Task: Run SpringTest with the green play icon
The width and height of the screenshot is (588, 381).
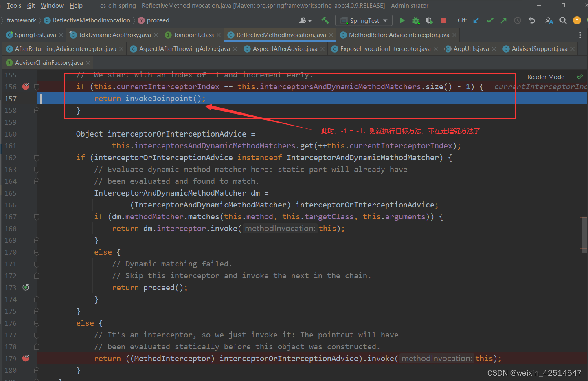Action: [402, 20]
